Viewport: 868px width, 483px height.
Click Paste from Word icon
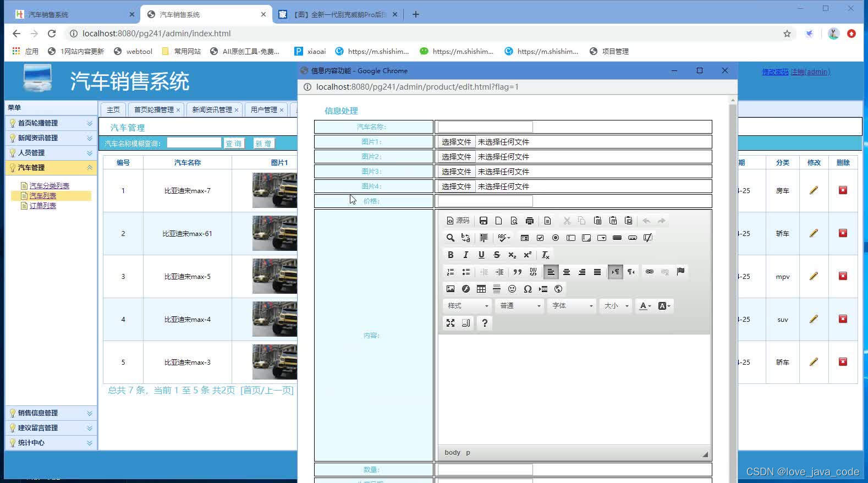[x=629, y=221]
